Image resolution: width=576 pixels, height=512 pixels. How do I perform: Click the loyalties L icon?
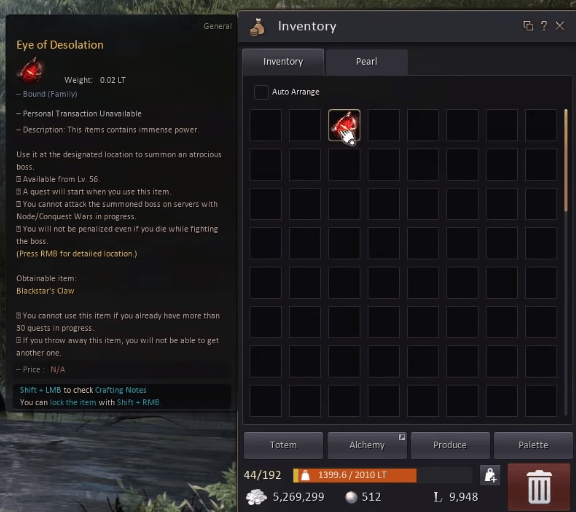click(438, 497)
